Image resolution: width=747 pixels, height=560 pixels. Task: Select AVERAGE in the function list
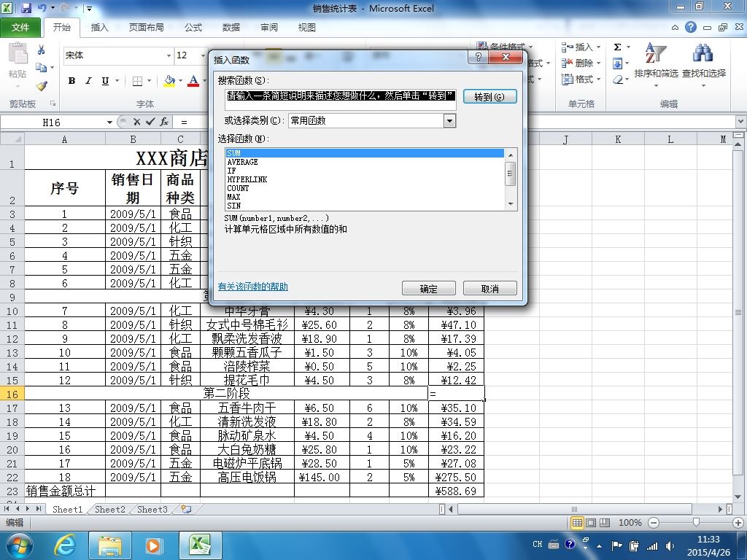(x=364, y=162)
